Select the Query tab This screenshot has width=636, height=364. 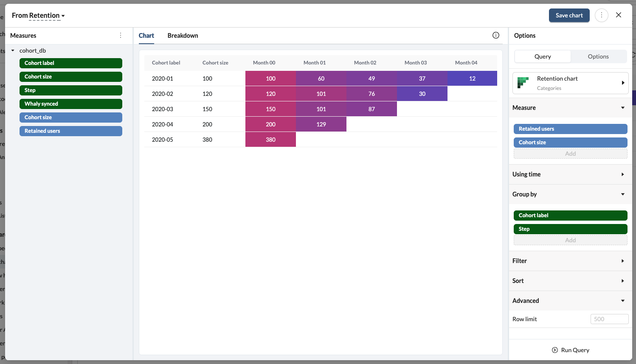543,56
